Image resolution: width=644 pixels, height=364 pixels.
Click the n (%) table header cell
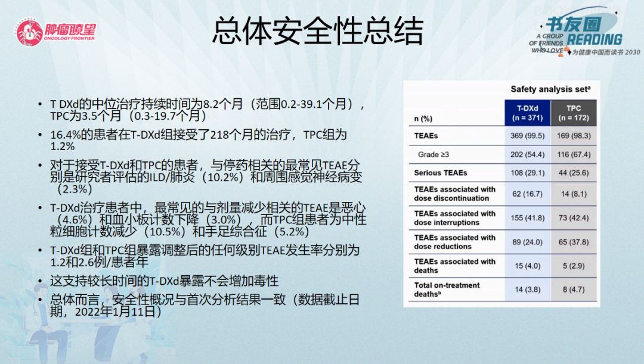coord(423,119)
